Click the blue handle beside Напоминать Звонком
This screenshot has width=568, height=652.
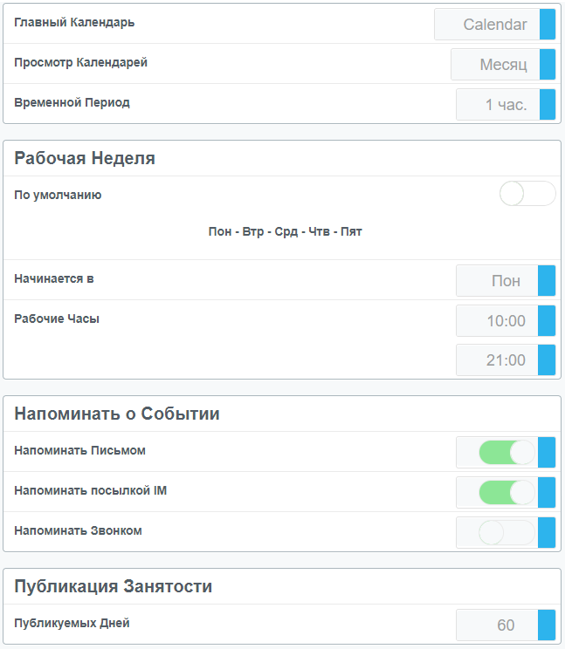pyautogui.click(x=546, y=533)
